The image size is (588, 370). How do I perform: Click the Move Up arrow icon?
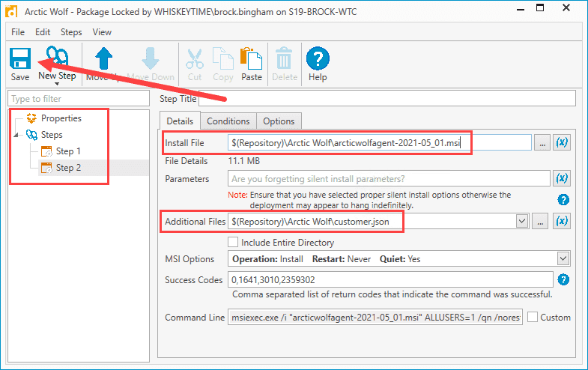[x=104, y=58]
